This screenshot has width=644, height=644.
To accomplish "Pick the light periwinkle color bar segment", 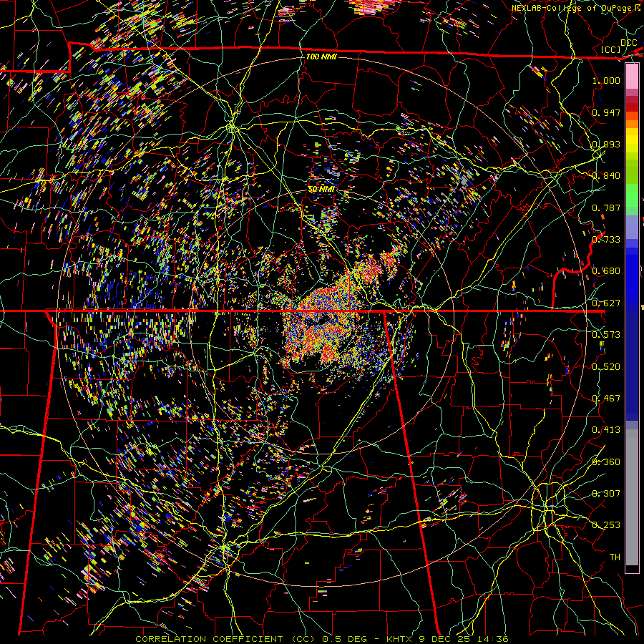I will click(x=632, y=227).
